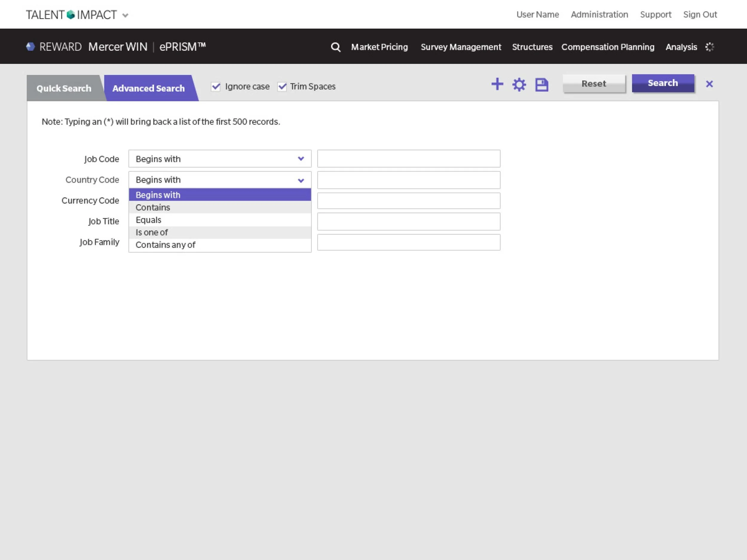The height and width of the screenshot is (560, 747).
Task: Click the Job Family field label
Action: [x=99, y=242]
